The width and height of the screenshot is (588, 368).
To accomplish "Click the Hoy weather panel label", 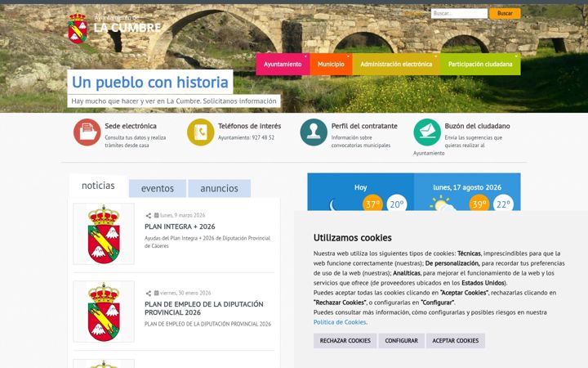I will pyautogui.click(x=360, y=187).
